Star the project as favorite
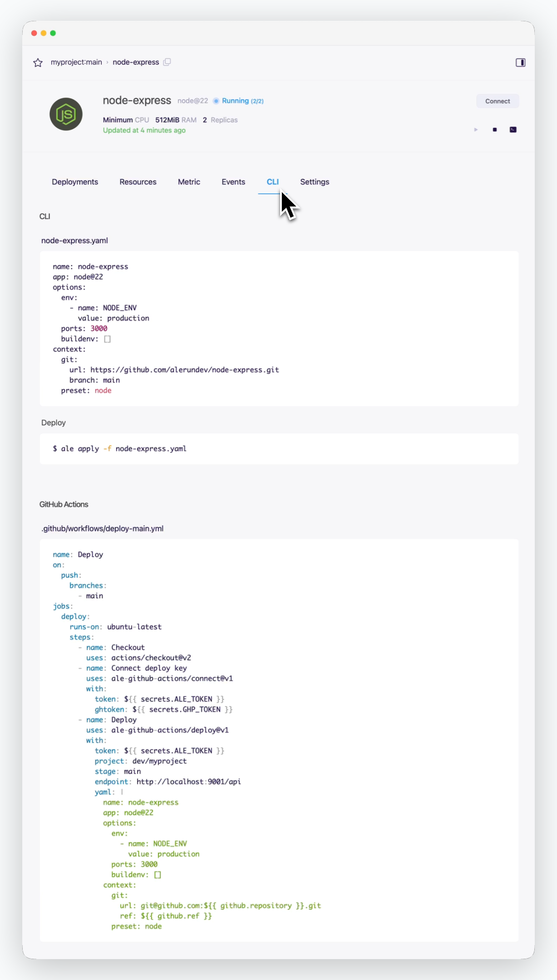 (38, 63)
